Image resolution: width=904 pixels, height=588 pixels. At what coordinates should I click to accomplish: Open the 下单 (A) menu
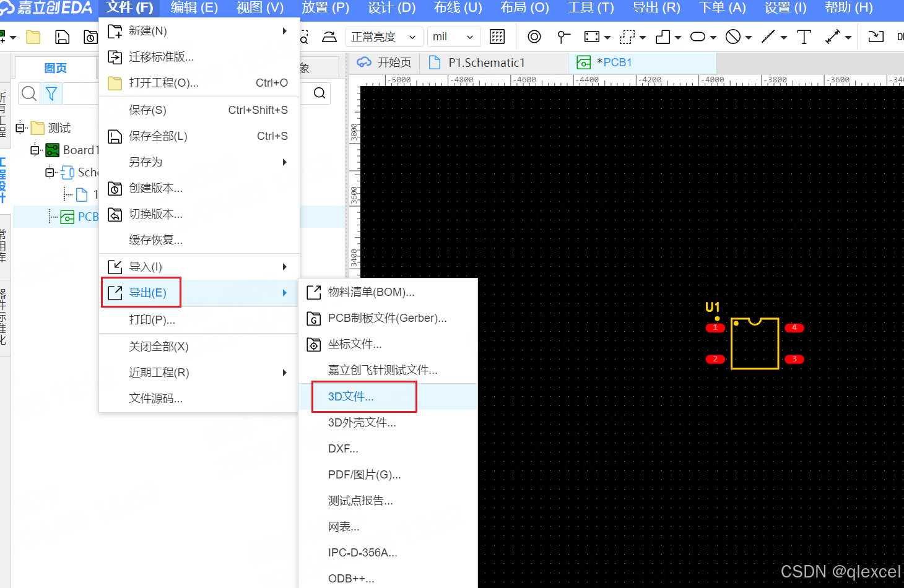pos(722,8)
